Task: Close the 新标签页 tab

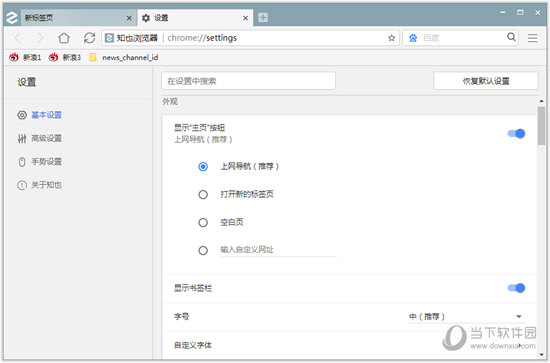Action: click(129, 18)
